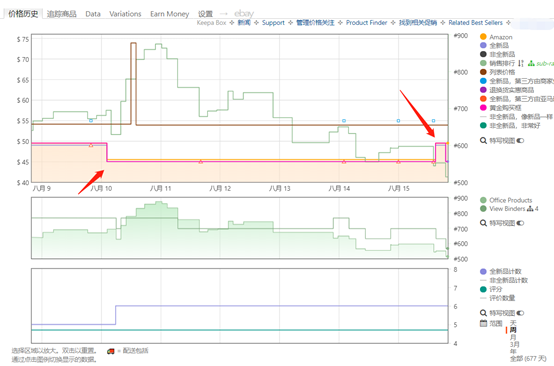Click magnifier icon beside rank chart 特写视图
The image size is (554, 366).
(483, 223)
